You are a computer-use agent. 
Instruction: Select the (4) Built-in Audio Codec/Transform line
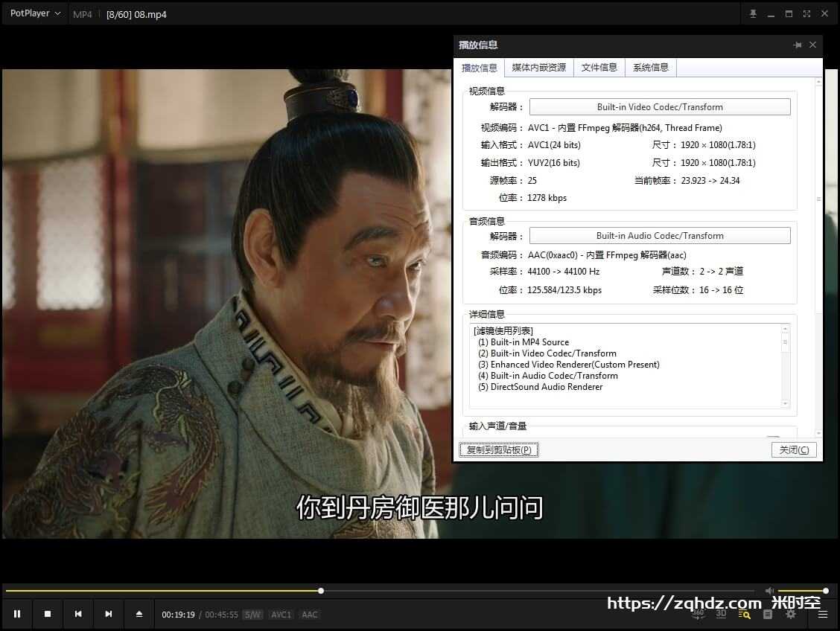tap(547, 376)
